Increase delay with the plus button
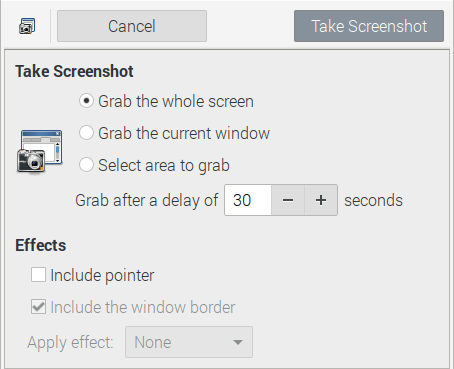Image resolution: width=454 pixels, height=369 pixels. tap(321, 200)
